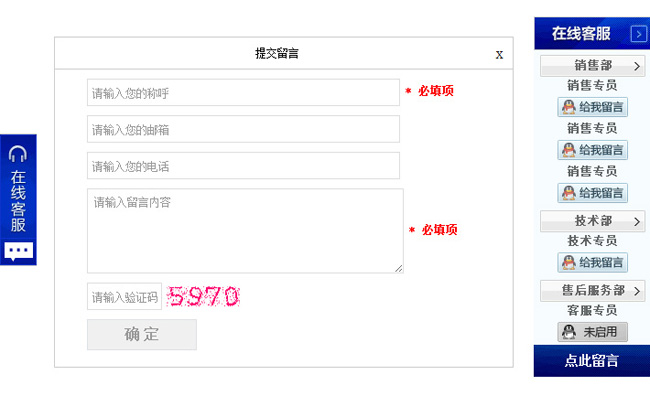Close the 提交留言 dialog with X
The image size is (650, 396).
coord(499,55)
